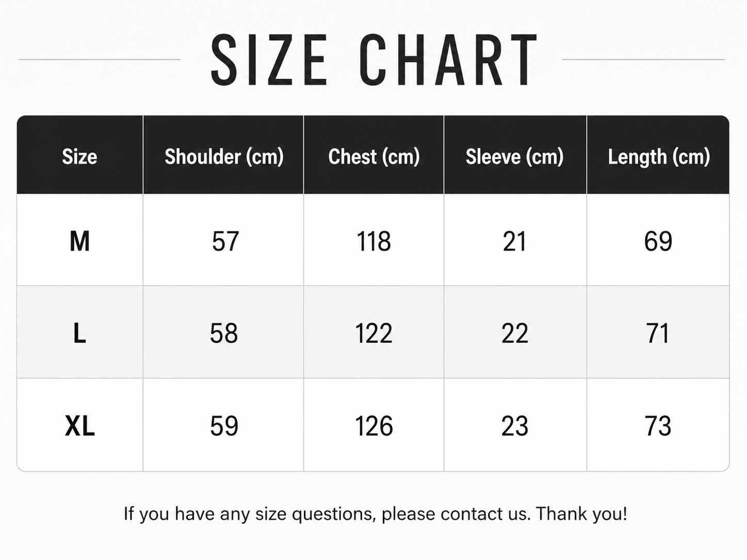747x560 pixels.
Task: Click the L size row label
Action: [x=79, y=333]
